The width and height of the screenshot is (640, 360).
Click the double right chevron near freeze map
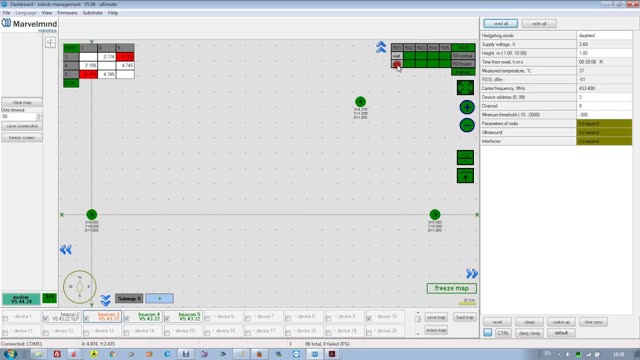pyautogui.click(x=472, y=273)
